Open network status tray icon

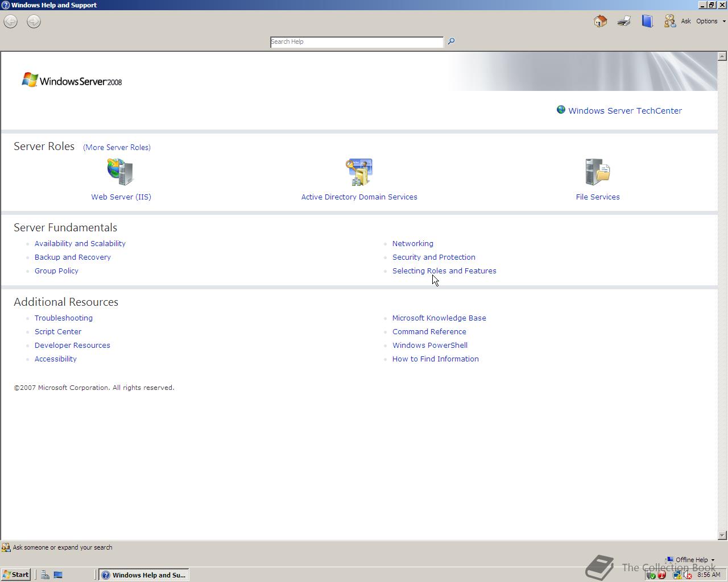677,575
